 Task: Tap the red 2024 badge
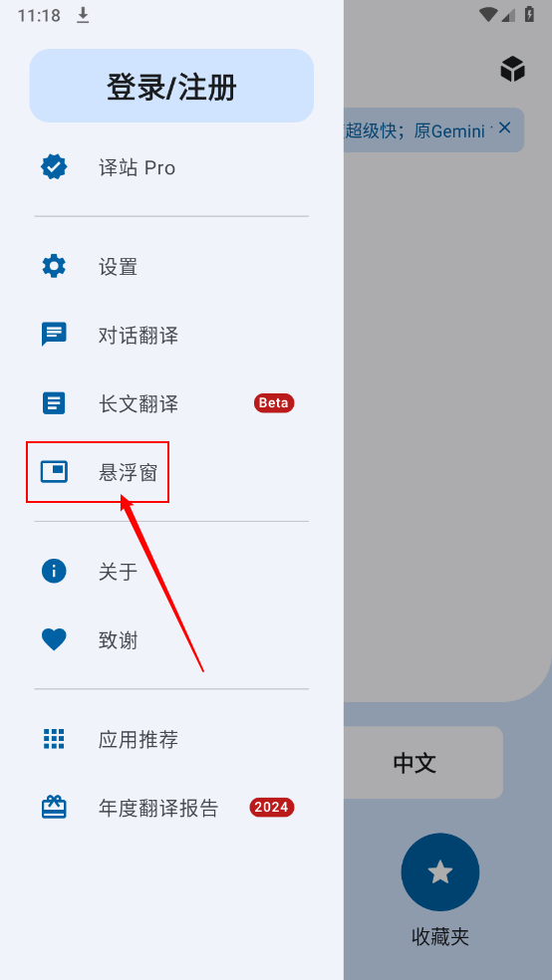(x=272, y=808)
